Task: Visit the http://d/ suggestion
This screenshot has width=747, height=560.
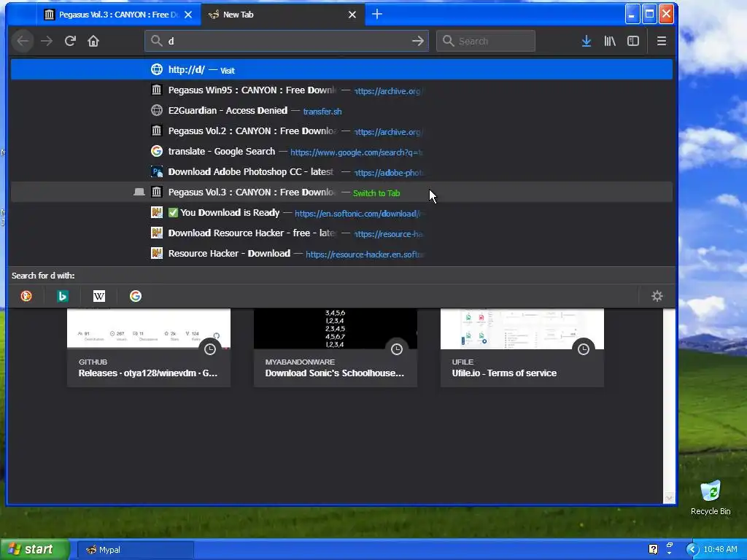Action: [341, 70]
